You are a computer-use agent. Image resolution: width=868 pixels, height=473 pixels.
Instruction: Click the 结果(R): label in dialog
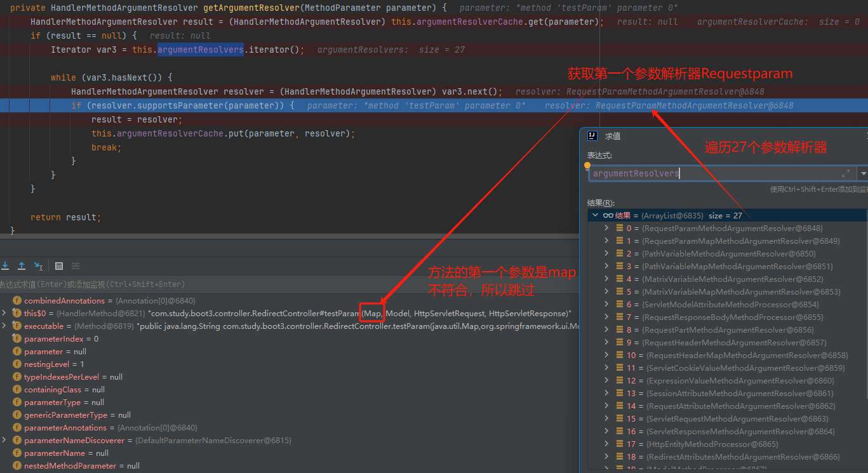(601, 203)
